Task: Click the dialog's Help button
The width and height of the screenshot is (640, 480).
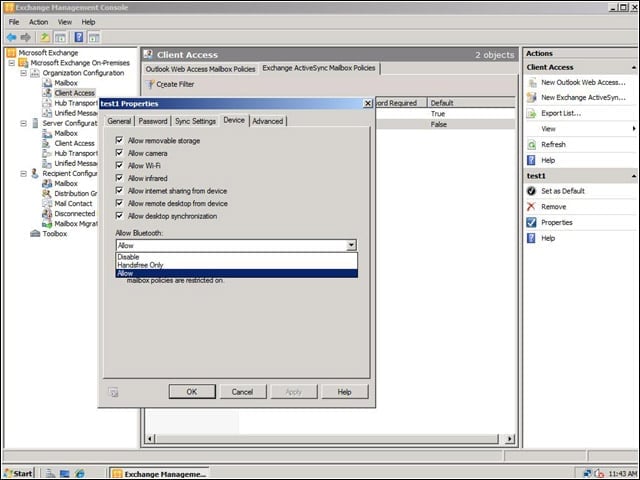Action: pos(344,392)
